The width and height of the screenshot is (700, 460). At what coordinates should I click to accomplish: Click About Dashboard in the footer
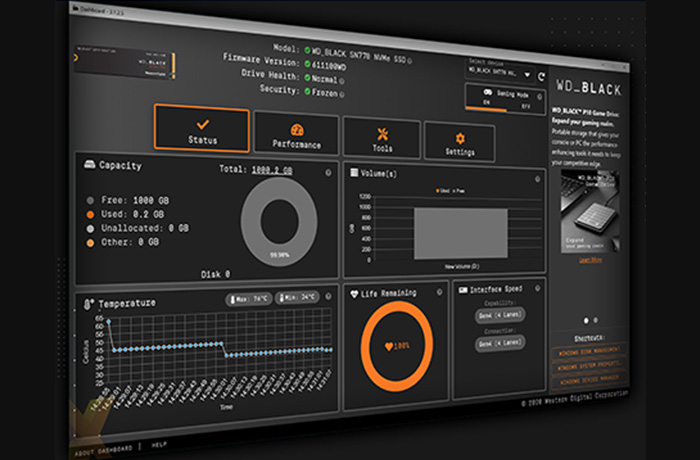click(x=104, y=450)
